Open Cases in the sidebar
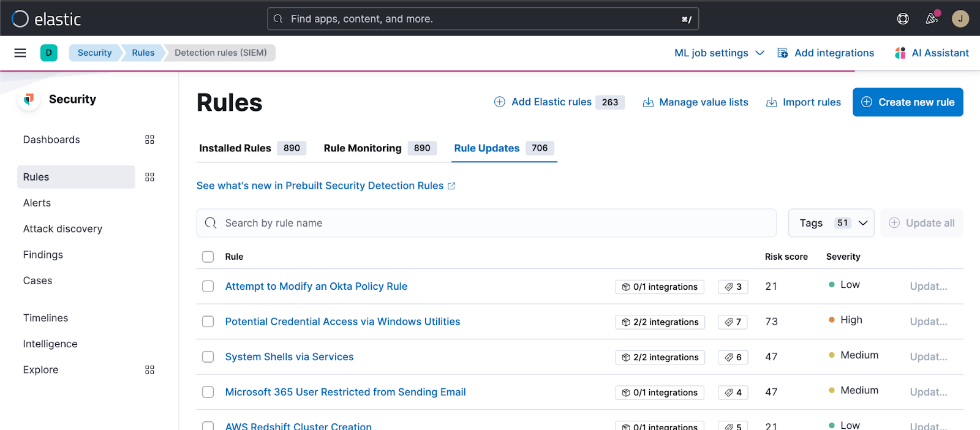The image size is (980, 430). pyautogui.click(x=37, y=281)
